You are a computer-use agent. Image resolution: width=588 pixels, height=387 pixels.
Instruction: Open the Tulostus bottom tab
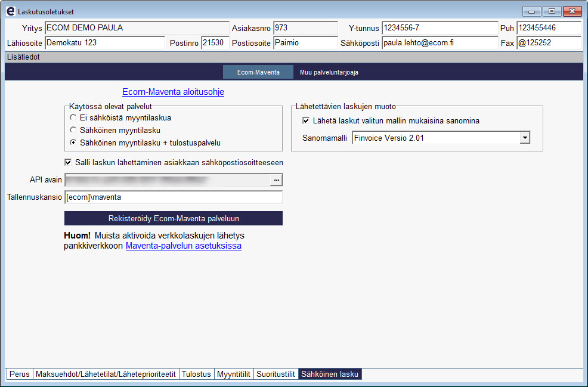[x=197, y=374]
